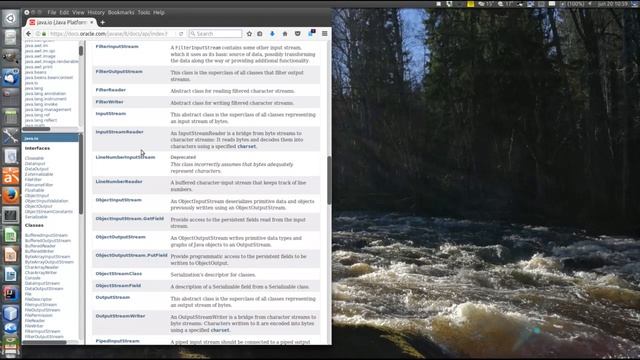Launch Firefox from the dock
The width and height of the screenshot is (640, 360).
click(11, 196)
